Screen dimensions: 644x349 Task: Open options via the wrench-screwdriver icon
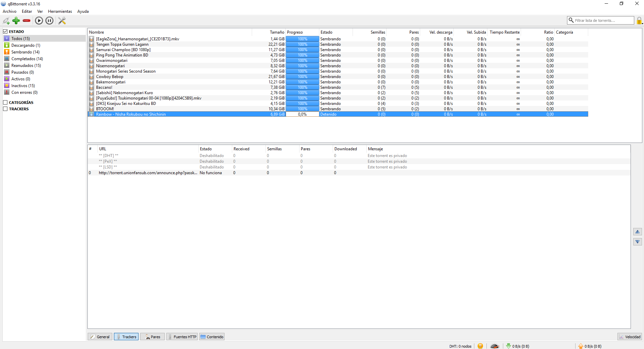62,21
